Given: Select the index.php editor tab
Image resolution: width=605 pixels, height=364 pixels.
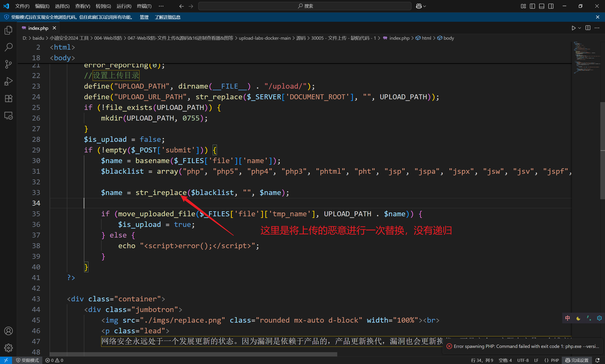Looking at the screenshot, I should pos(38,28).
